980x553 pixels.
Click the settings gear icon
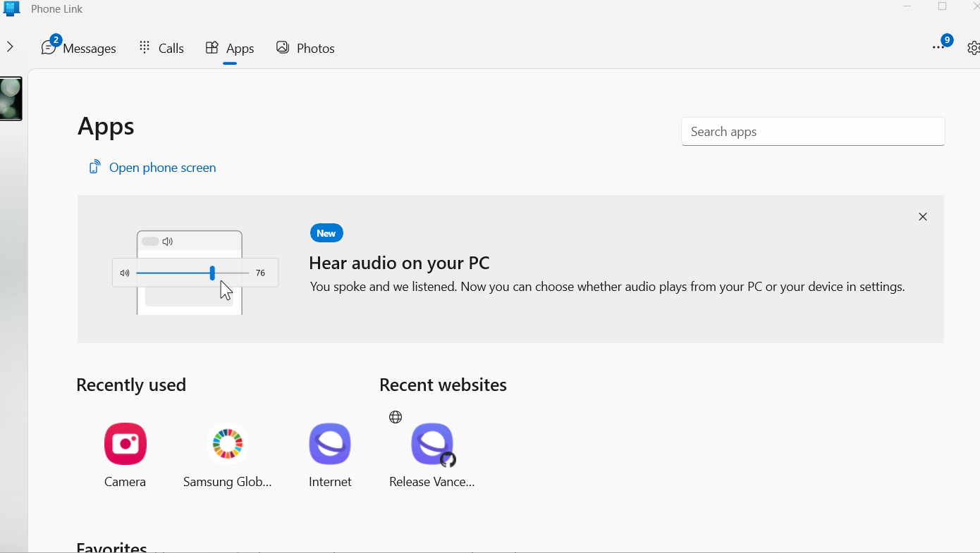[973, 48]
